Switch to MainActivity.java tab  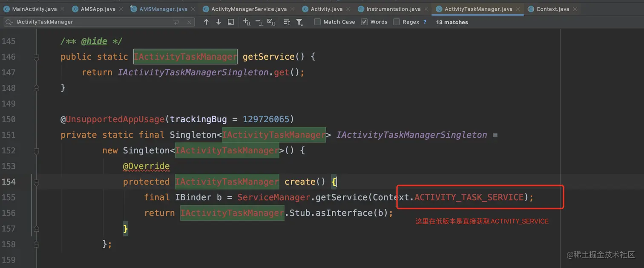coord(34,9)
